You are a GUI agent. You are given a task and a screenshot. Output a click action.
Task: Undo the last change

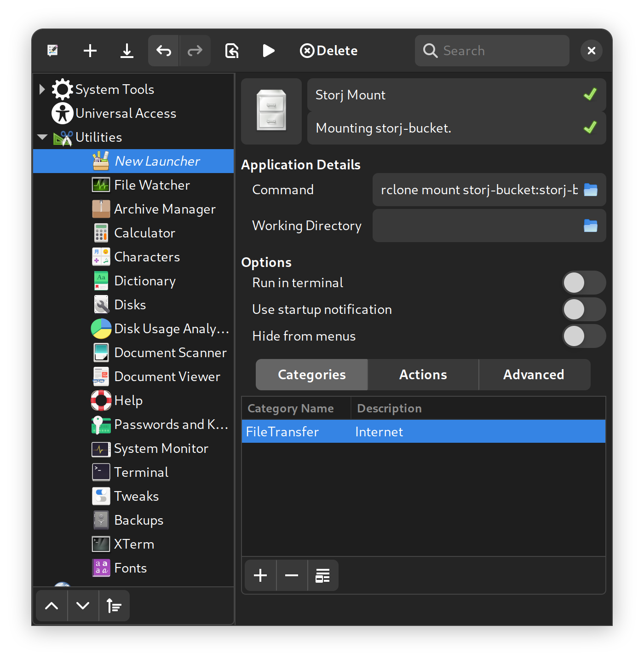click(x=164, y=51)
